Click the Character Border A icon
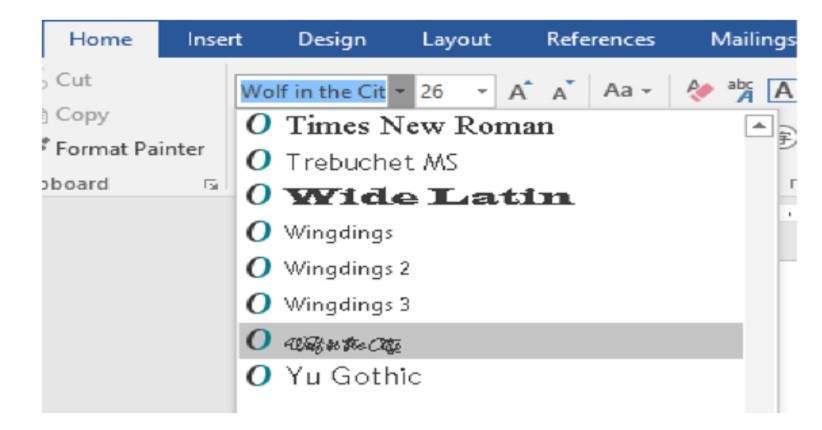Viewport: 822px width, 430px height. 782,92
